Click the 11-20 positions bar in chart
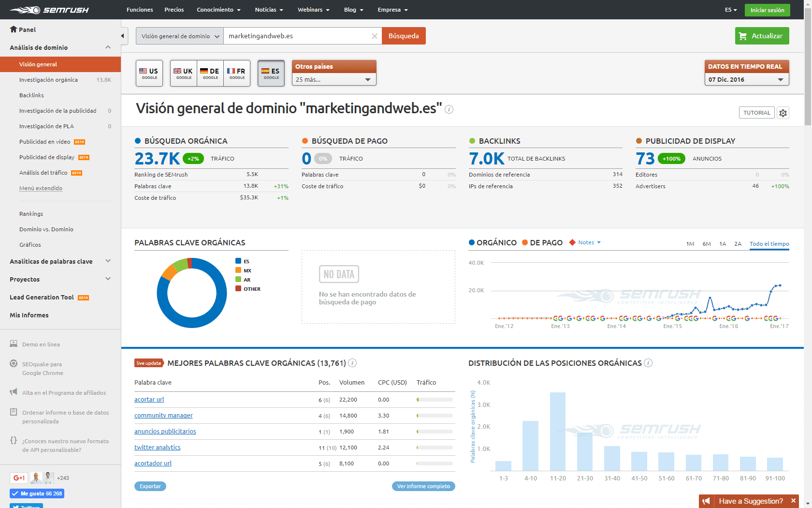Image resolution: width=812 pixels, height=508 pixels. pyautogui.click(x=558, y=432)
